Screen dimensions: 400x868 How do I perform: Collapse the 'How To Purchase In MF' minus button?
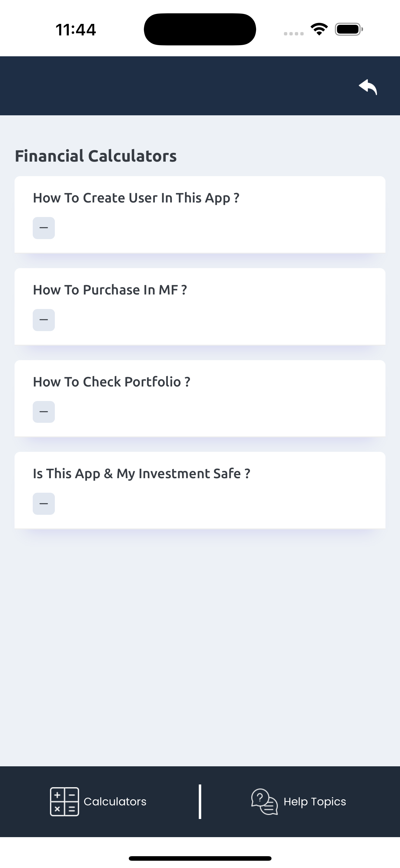44,320
